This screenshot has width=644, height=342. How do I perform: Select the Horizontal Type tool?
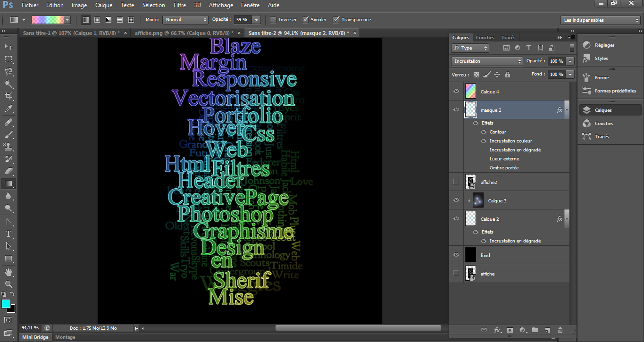8,234
